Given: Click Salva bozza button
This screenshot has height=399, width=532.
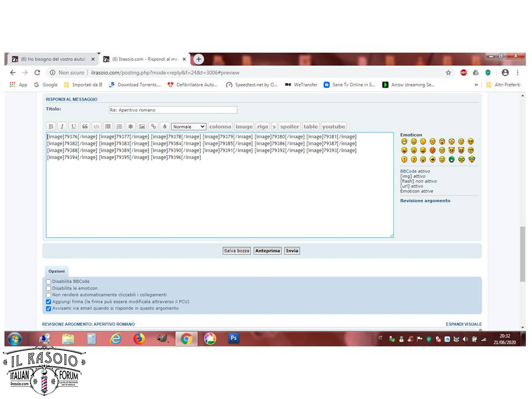Looking at the screenshot, I should 237,250.
